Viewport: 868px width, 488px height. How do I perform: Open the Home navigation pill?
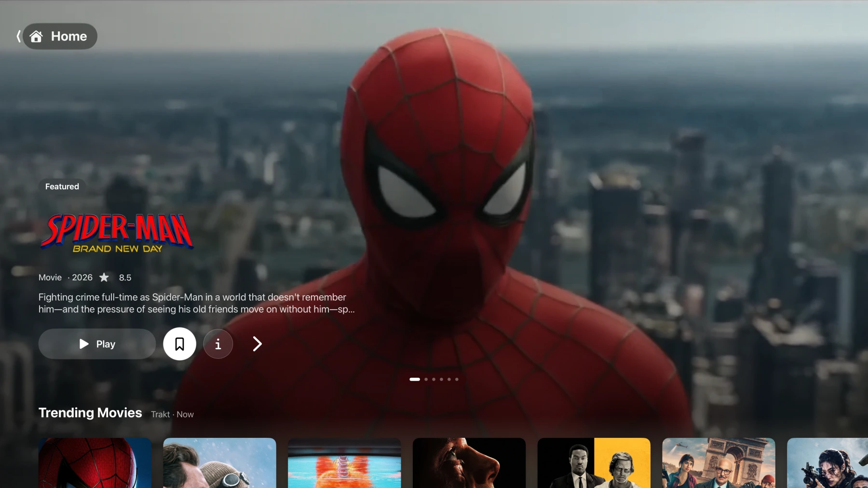point(60,36)
